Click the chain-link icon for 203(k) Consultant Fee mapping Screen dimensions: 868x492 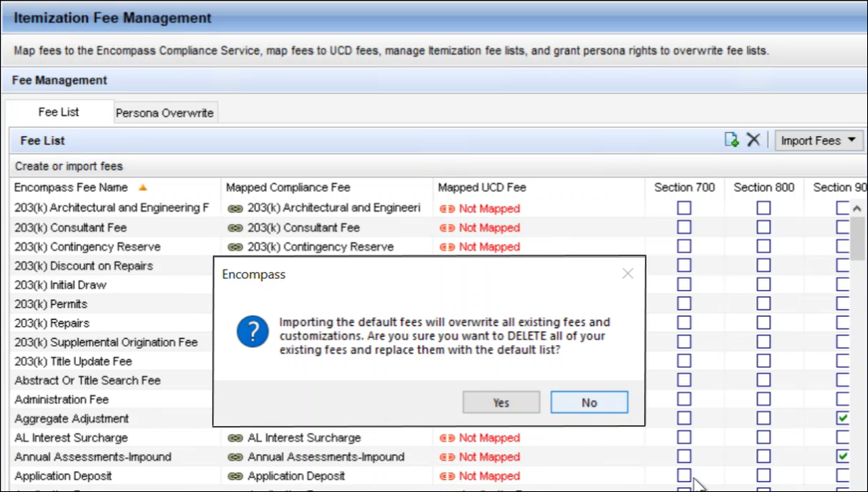point(236,228)
